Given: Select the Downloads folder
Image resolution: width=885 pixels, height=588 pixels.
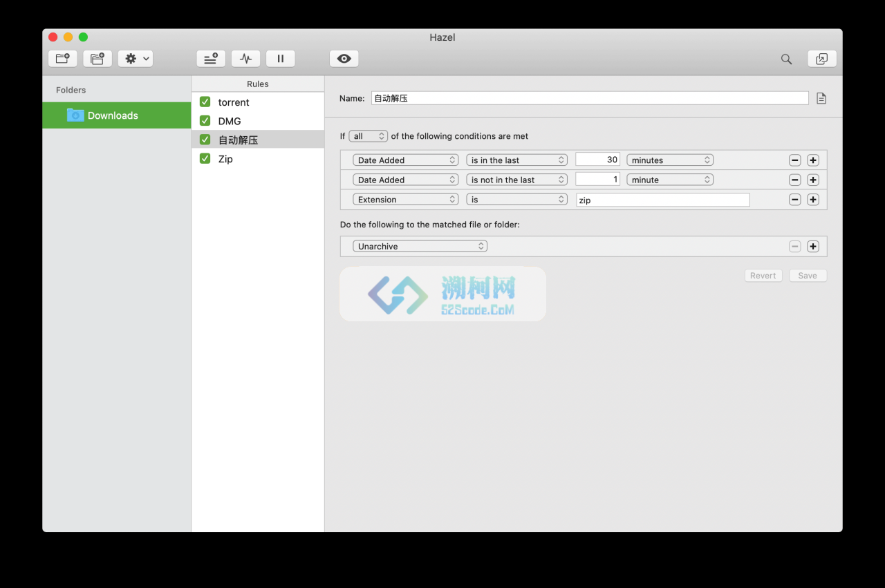Looking at the screenshot, I should (116, 115).
